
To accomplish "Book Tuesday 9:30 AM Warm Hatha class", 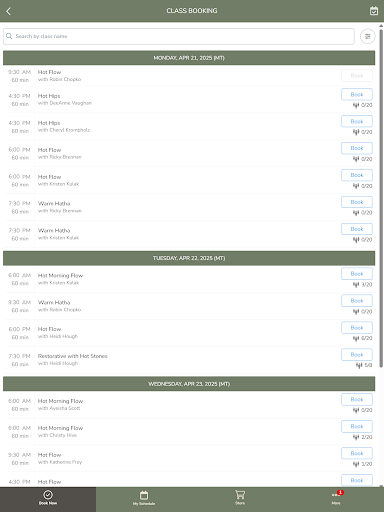I will pos(357,301).
